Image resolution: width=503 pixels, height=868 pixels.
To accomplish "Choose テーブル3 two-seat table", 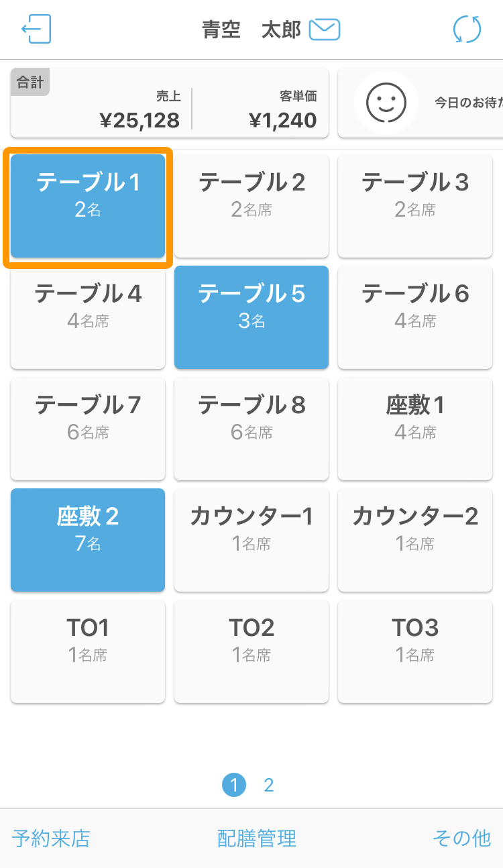I will [x=415, y=206].
